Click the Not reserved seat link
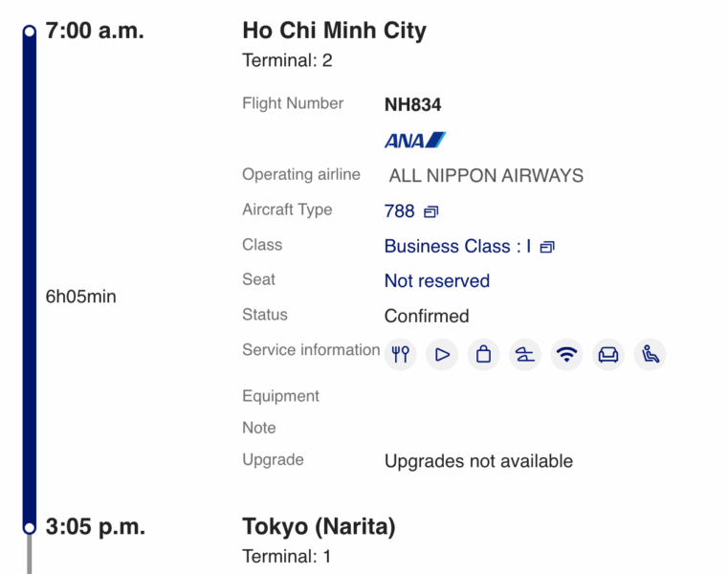 coord(437,280)
